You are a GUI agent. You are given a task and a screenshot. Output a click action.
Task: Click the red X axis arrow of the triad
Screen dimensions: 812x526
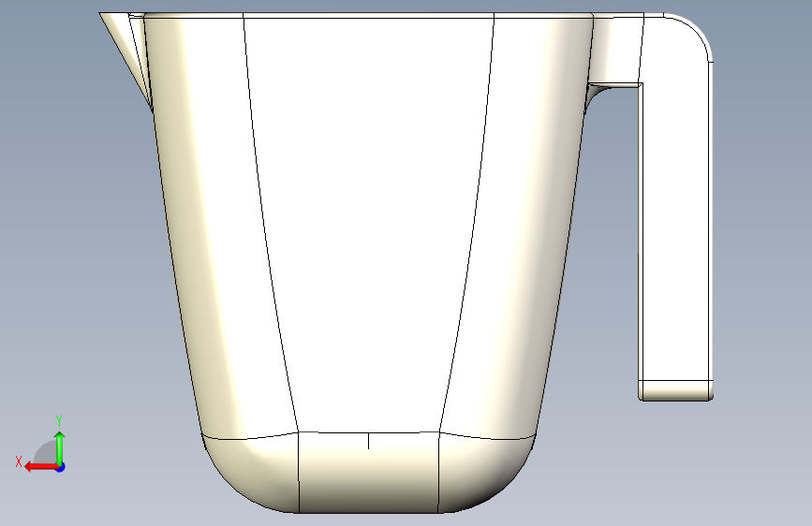coord(40,467)
